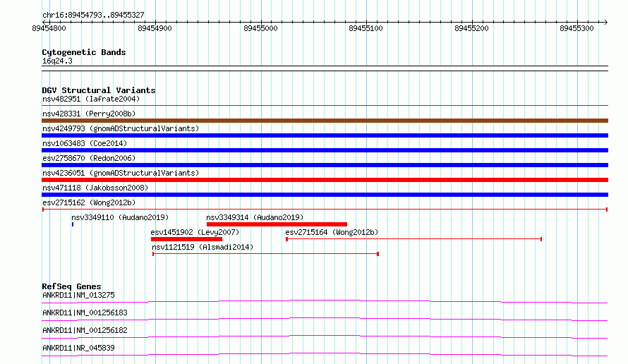Click the Cytogenetic Bands track heading
The height and width of the screenshot is (364, 628).
tap(84, 52)
